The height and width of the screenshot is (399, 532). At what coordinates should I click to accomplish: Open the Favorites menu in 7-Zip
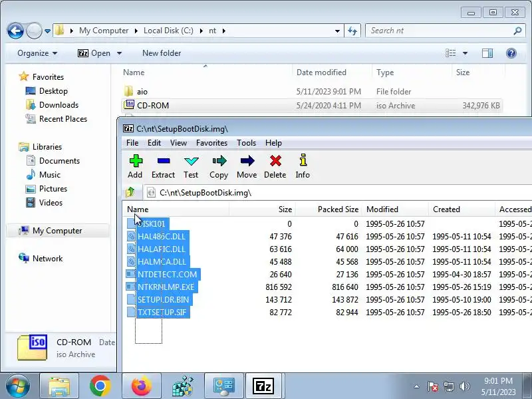(211, 143)
